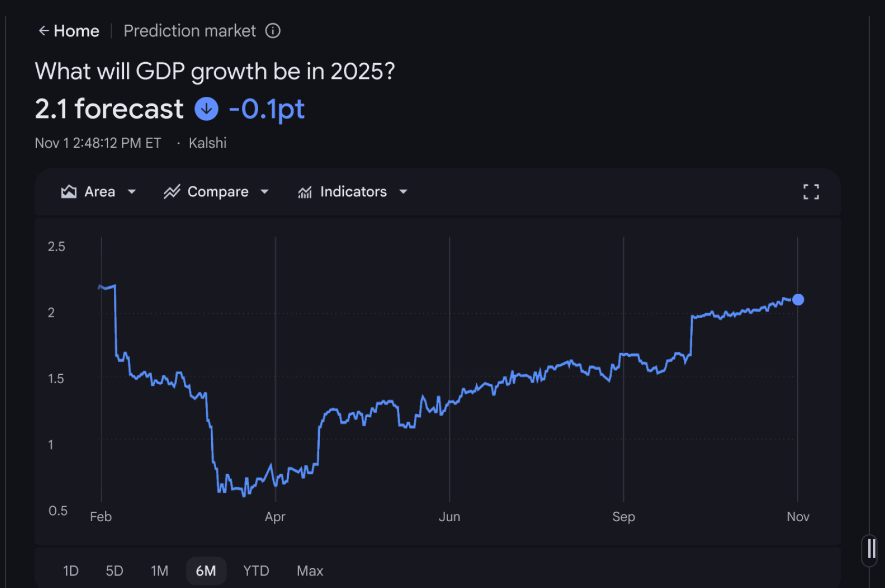Click the Kalshi source label
885x588 pixels.
point(208,143)
